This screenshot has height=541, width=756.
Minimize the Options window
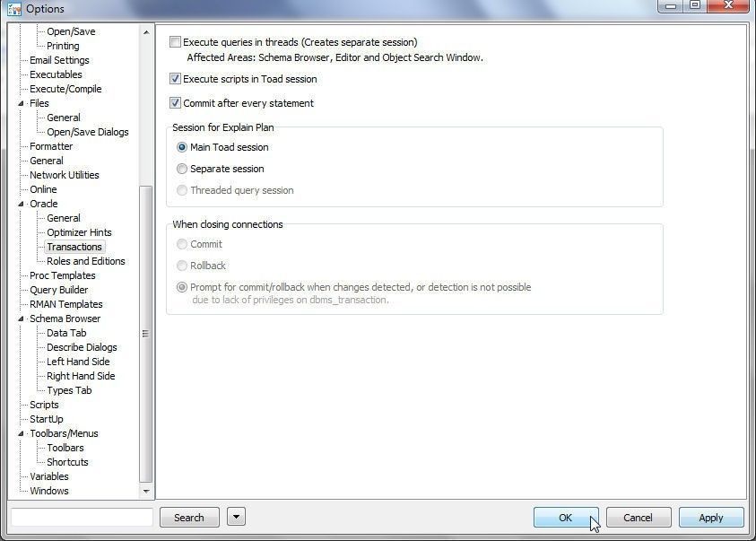pos(671,5)
